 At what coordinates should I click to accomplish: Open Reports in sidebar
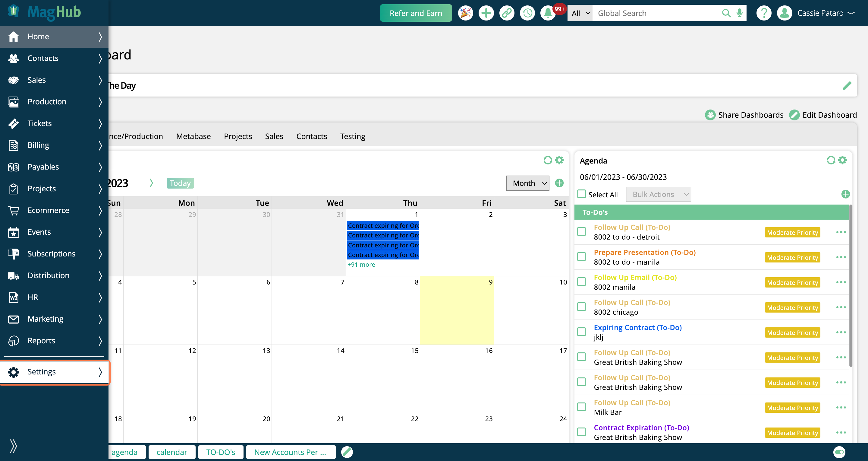tap(54, 341)
